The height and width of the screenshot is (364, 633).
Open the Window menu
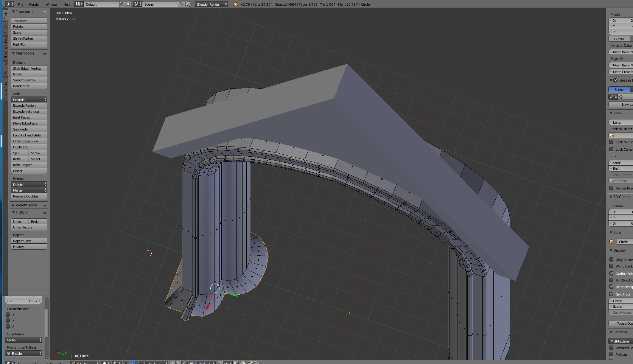click(51, 4)
